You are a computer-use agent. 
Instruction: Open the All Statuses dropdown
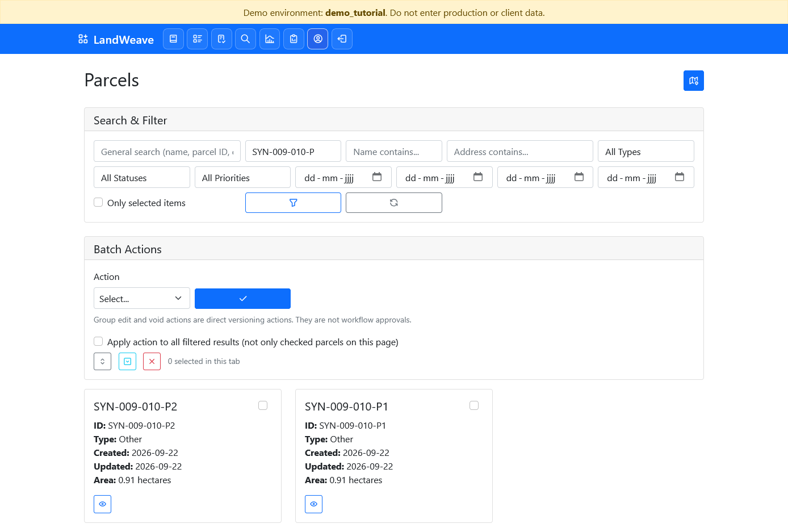pos(142,177)
